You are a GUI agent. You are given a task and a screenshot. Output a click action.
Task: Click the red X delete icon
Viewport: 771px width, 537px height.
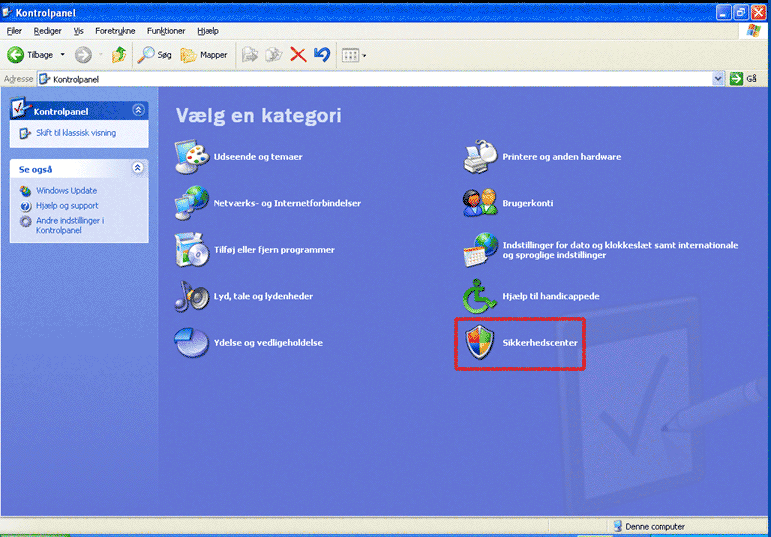pyautogui.click(x=298, y=55)
